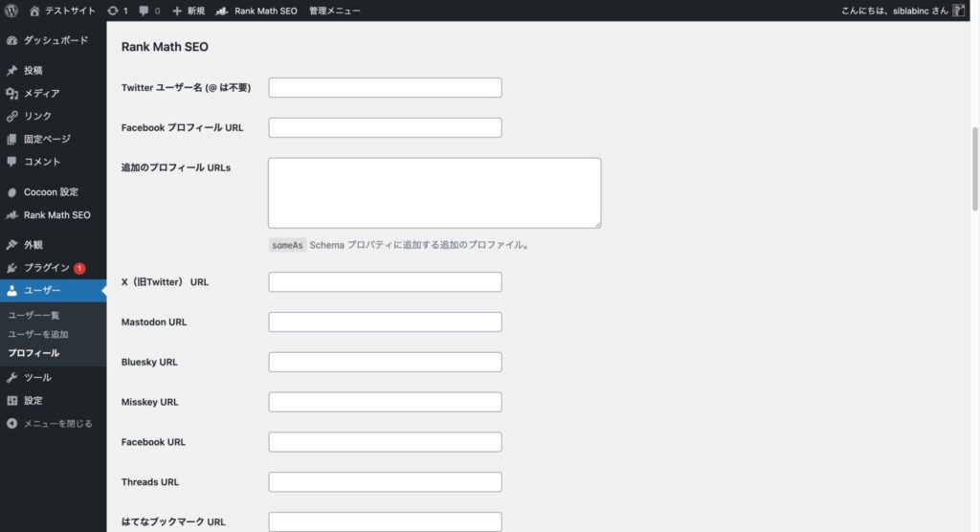
Task: Open the ツール sidebar menu
Action: [37, 378]
